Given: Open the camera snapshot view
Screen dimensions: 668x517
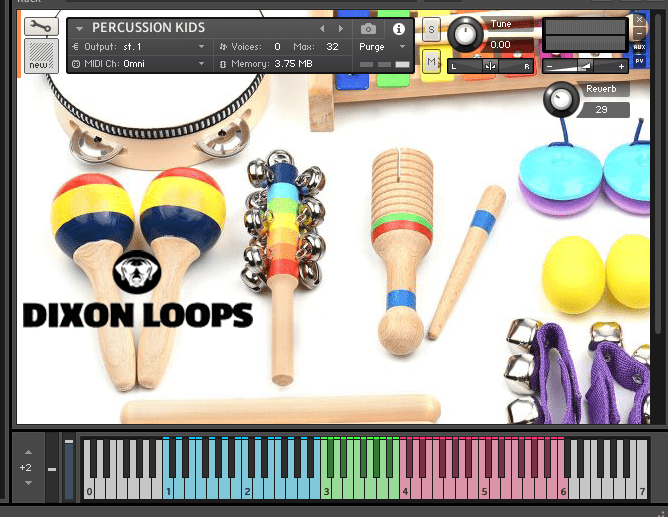Looking at the screenshot, I should click(368, 29).
